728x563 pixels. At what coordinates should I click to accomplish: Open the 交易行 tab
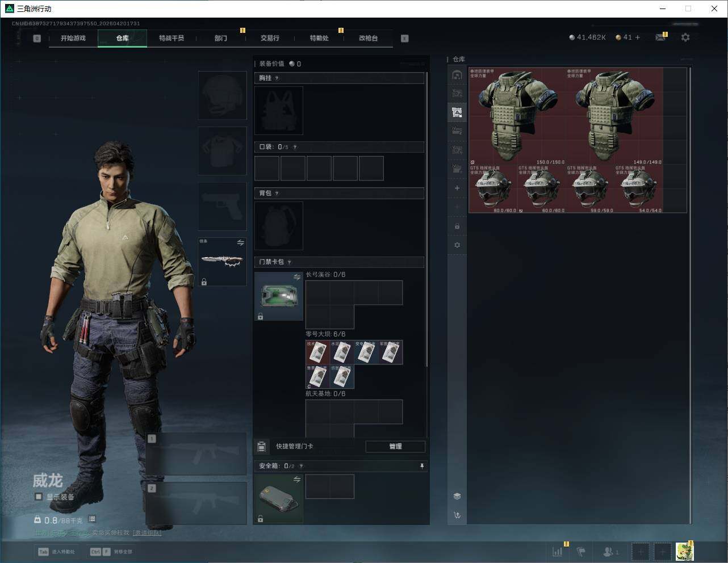coord(270,38)
